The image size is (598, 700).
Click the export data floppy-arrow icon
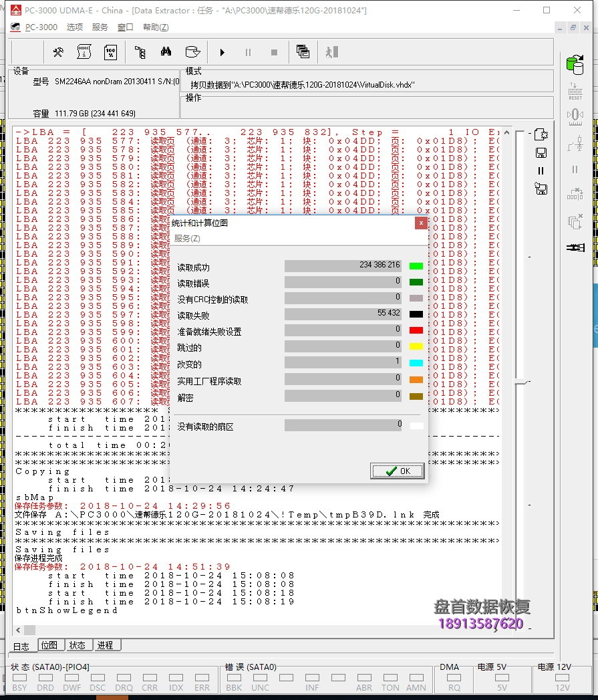pos(541,189)
